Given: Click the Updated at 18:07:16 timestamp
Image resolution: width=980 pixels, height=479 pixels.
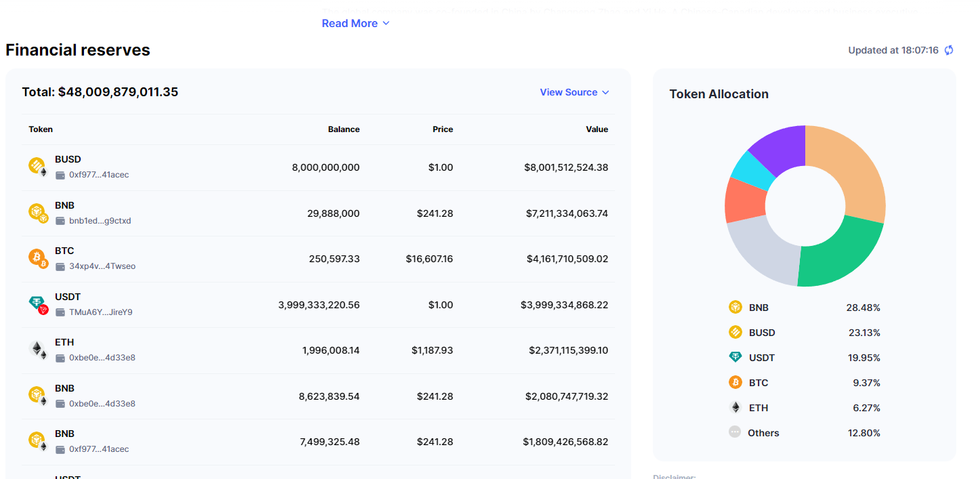Looking at the screenshot, I should [x=893, y=50].
